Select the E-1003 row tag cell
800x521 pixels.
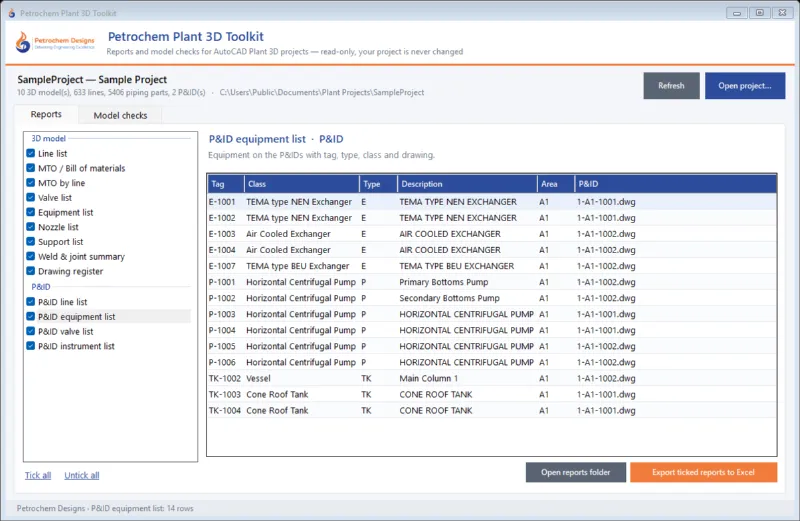coord(222,234)
